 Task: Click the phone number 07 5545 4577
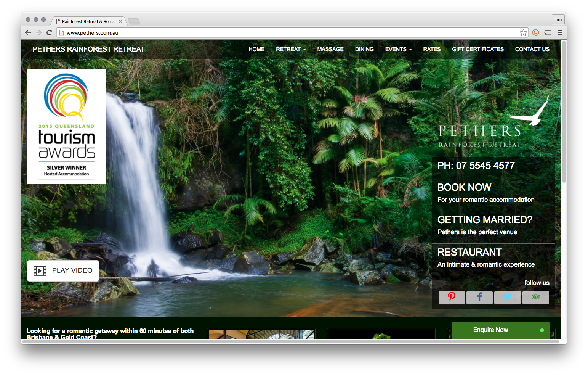coord(476,166)
